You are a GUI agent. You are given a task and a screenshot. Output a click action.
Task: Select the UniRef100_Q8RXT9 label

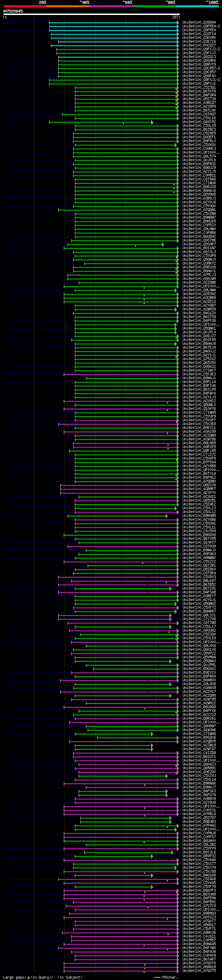199,65
